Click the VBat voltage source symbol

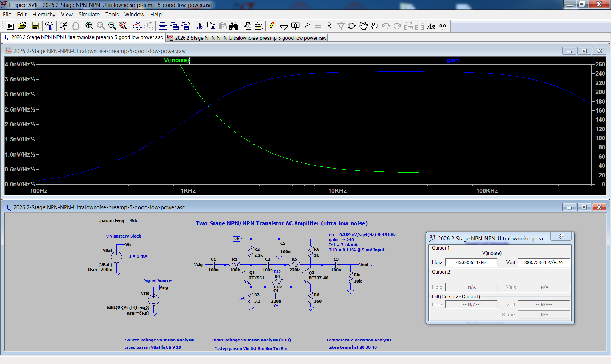click(x=116, y=257)
